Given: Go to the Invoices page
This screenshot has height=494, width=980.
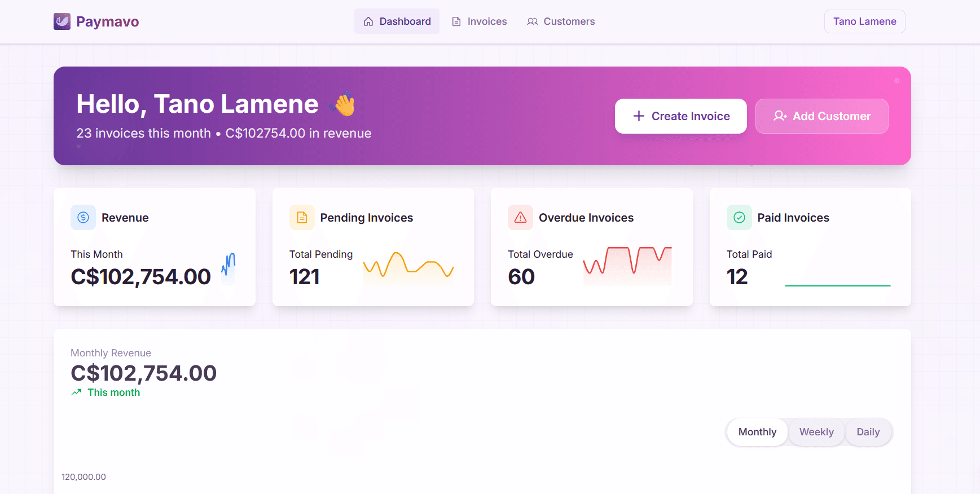Looking at the screenshot, I should click(479, 21).
